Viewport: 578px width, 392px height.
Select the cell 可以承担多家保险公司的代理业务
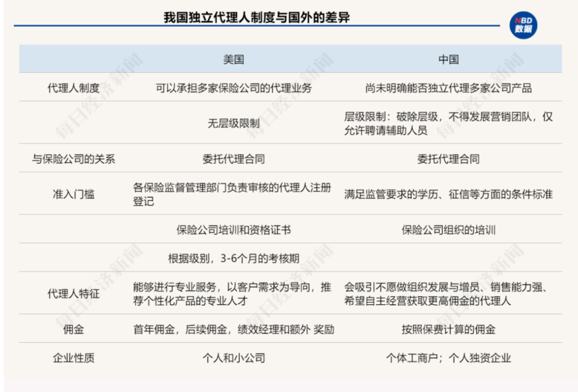[234, 88]
